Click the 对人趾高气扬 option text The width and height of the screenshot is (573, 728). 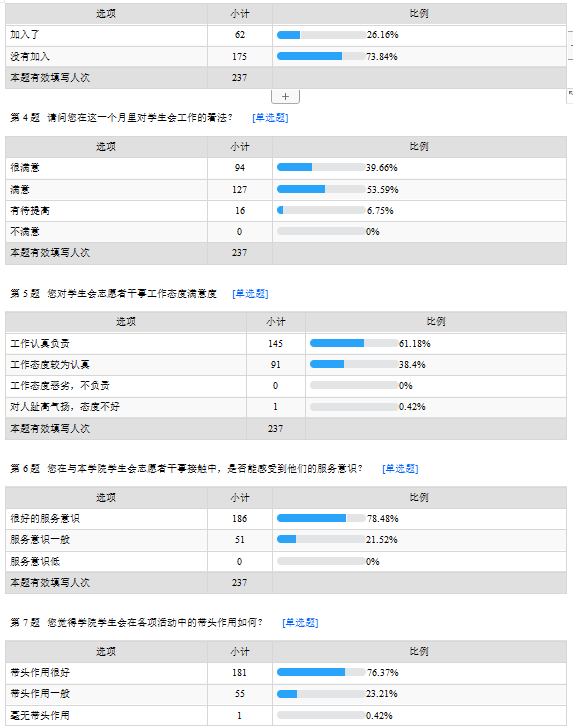click(x=65, y=407)
